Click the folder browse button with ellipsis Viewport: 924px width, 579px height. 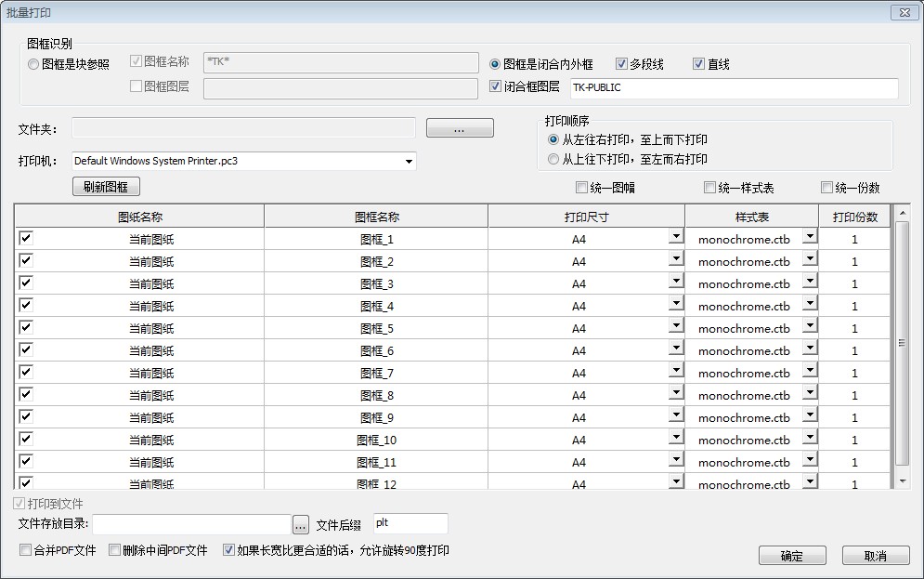[x=460, y=128]
